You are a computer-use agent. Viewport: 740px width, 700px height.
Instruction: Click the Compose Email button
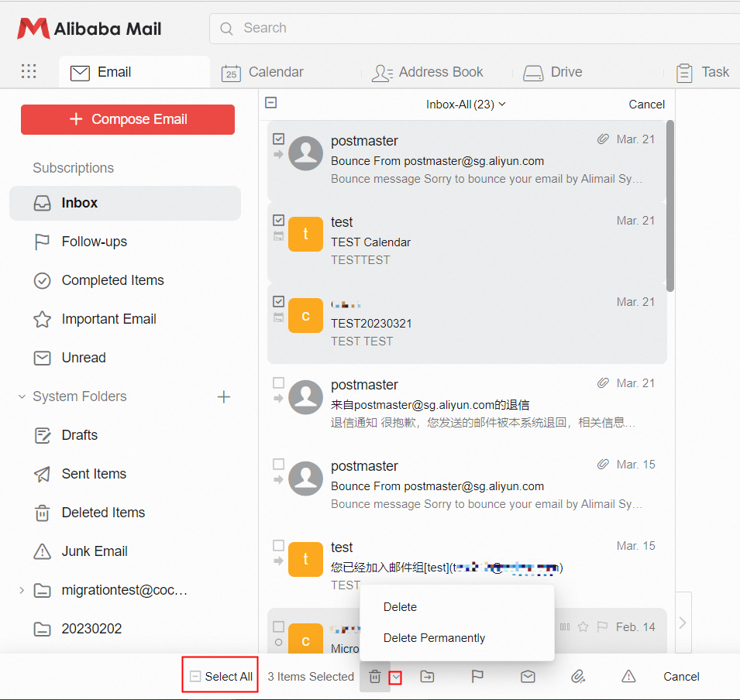127,119
